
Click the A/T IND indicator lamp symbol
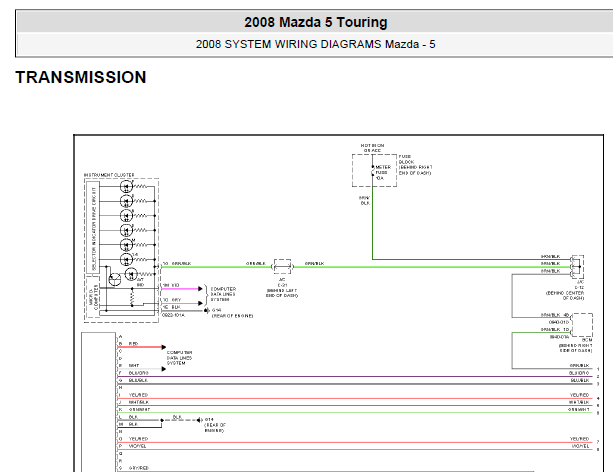(x=131, y=274)
